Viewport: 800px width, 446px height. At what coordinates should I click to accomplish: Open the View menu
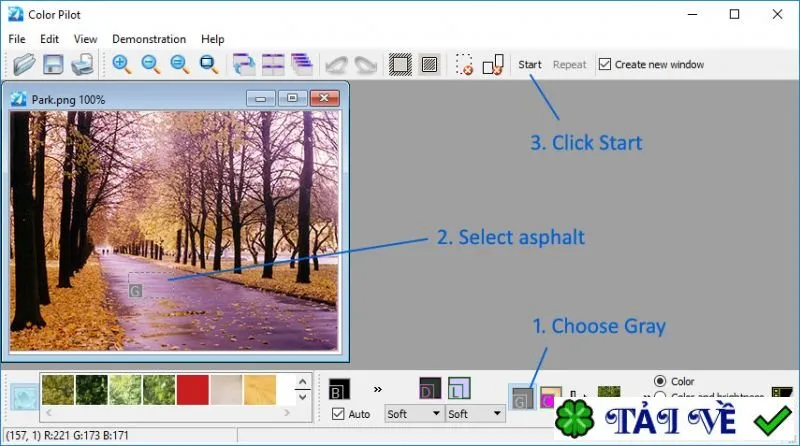pyautogui.click(x=85, y=39)
